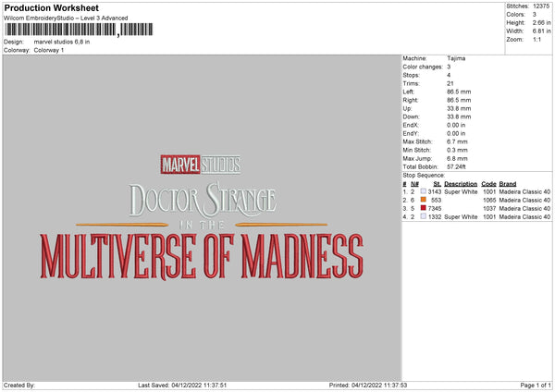Screen dimensions: 555x392
Task: Click the white swatch in stop 4
Action: pos(423,216)
